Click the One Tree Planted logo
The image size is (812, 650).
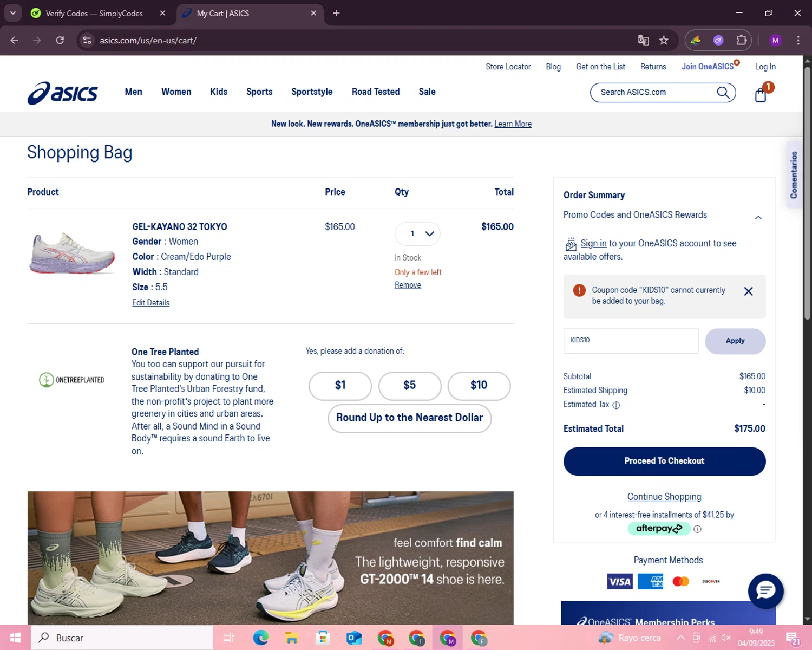point(71,380)
